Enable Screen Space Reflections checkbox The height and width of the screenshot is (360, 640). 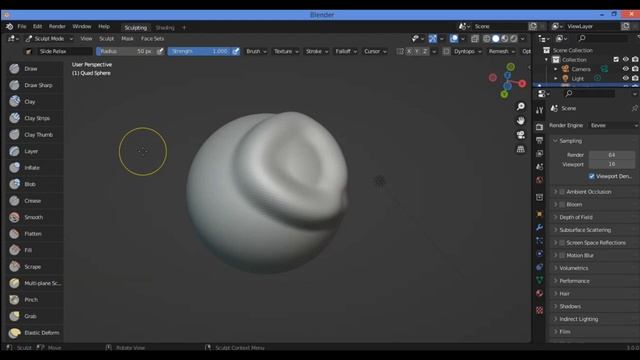tap(562, 243)
